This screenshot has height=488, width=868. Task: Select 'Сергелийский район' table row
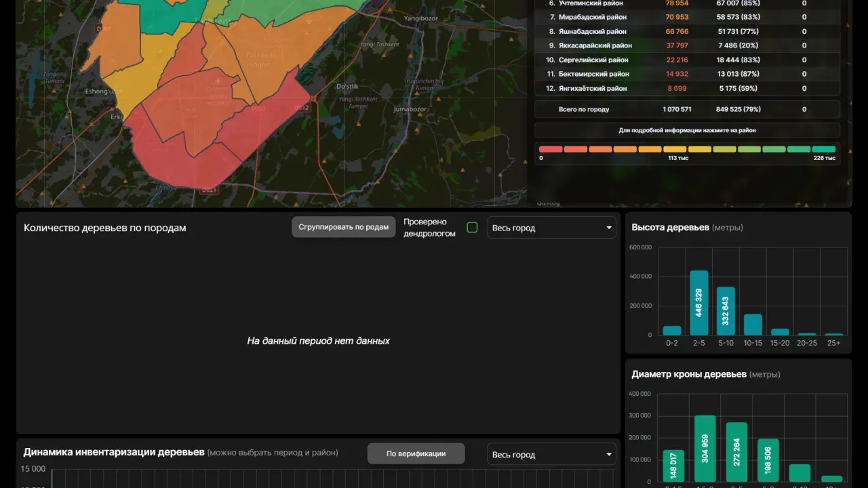coord(687,60)
